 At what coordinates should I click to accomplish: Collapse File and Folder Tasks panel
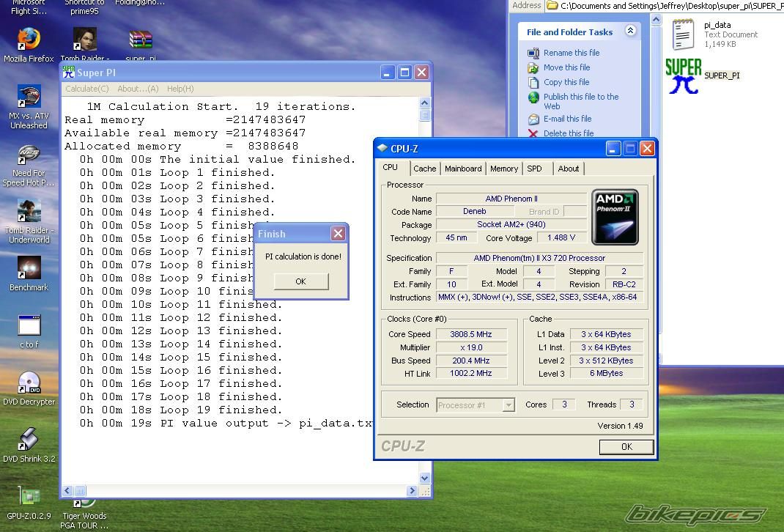pyautogui.click(x=630, y=31)
